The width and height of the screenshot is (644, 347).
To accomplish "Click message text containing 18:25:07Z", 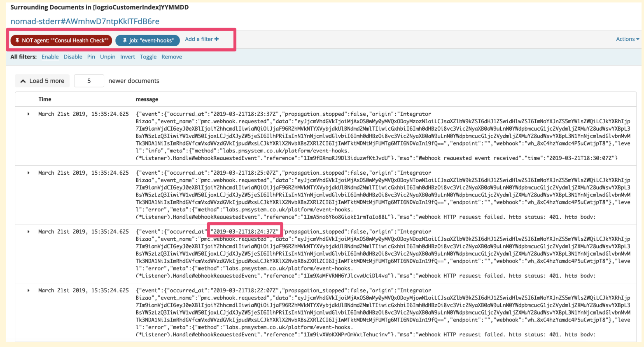I will pos(383,195).
